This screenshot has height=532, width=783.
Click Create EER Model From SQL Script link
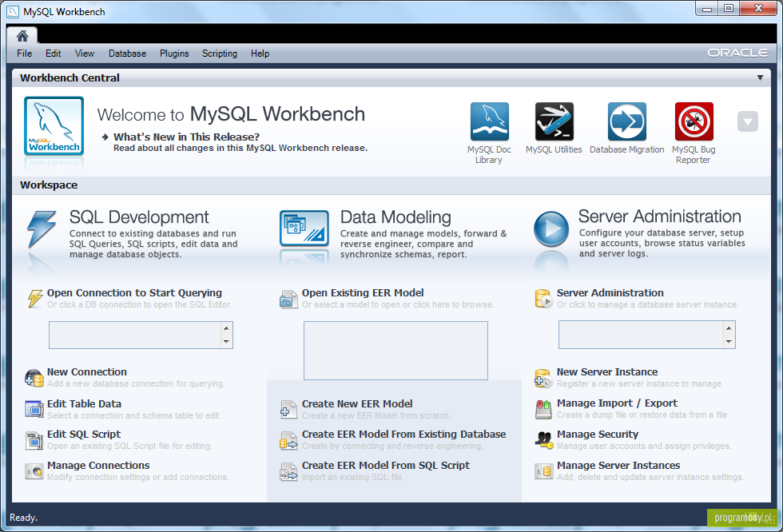[385, 465]
